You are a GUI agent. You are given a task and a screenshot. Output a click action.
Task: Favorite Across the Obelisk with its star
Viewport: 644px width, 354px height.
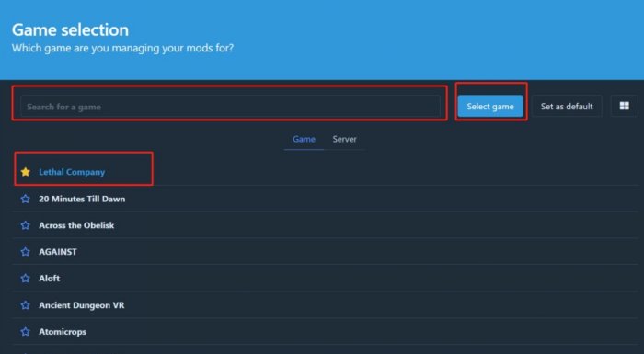click(x=26, y=225)
